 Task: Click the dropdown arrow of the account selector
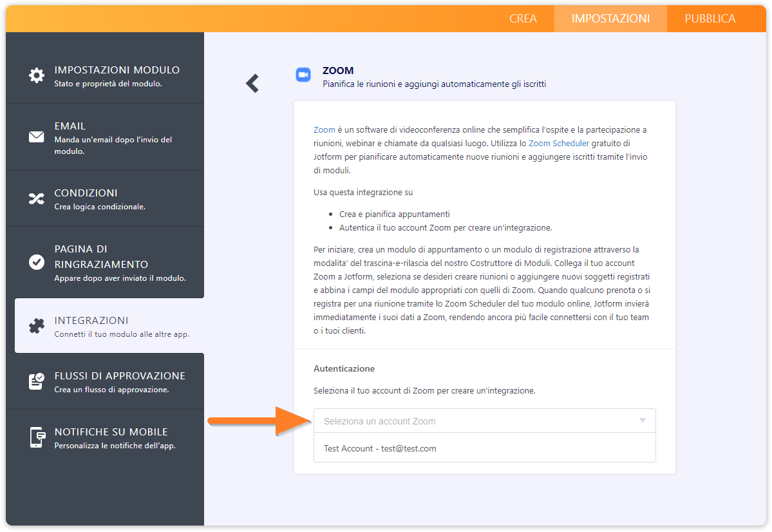pos(643,420)
